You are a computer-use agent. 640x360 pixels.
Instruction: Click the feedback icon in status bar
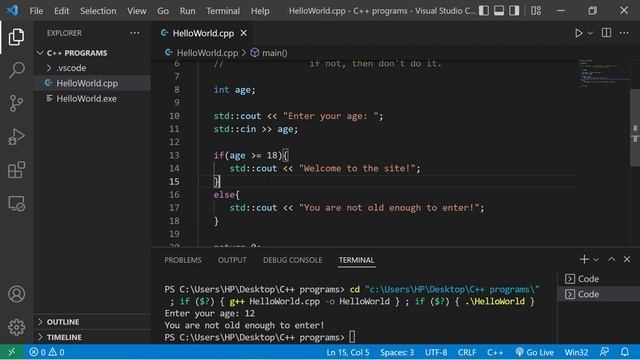[604, 352]
